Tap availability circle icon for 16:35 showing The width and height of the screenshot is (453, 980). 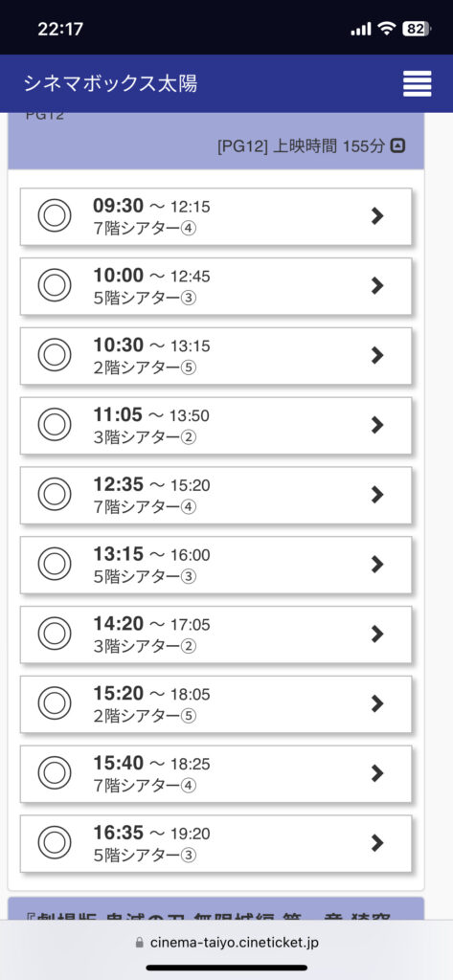(x=55, y=843)
